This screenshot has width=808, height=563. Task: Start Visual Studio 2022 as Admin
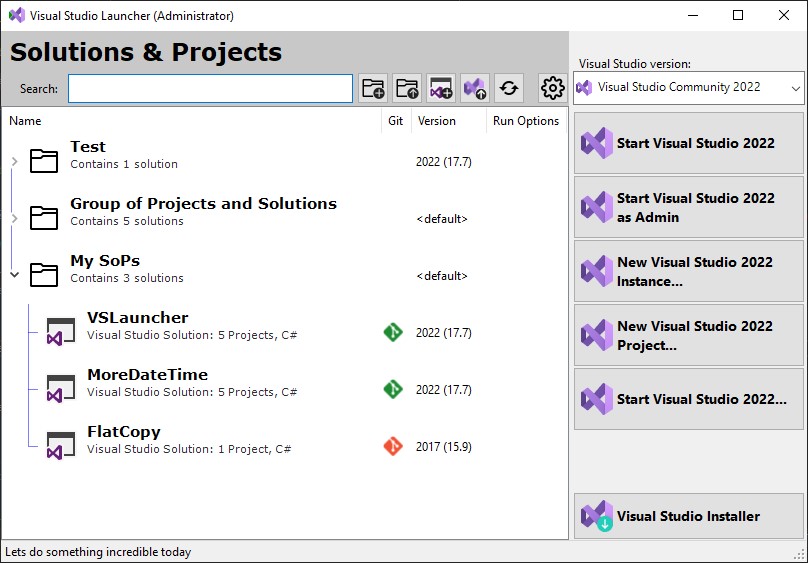click(x=688, y=207)
